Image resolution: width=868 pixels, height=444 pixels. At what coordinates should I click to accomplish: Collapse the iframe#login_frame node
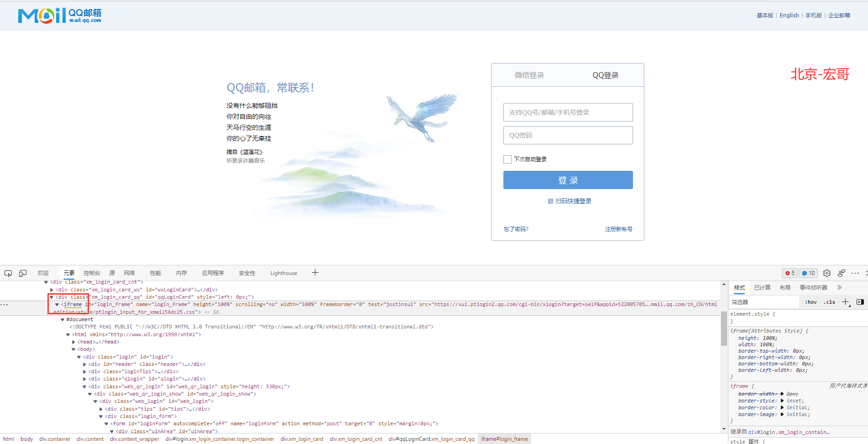pyautogui.click(x=57, y=304)
